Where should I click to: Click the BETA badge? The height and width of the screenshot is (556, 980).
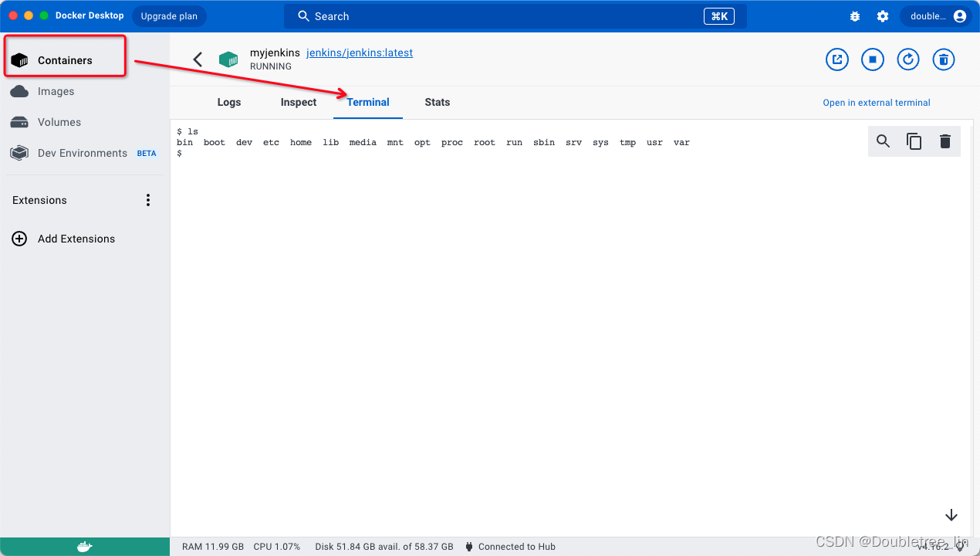[x=147, y=154]
